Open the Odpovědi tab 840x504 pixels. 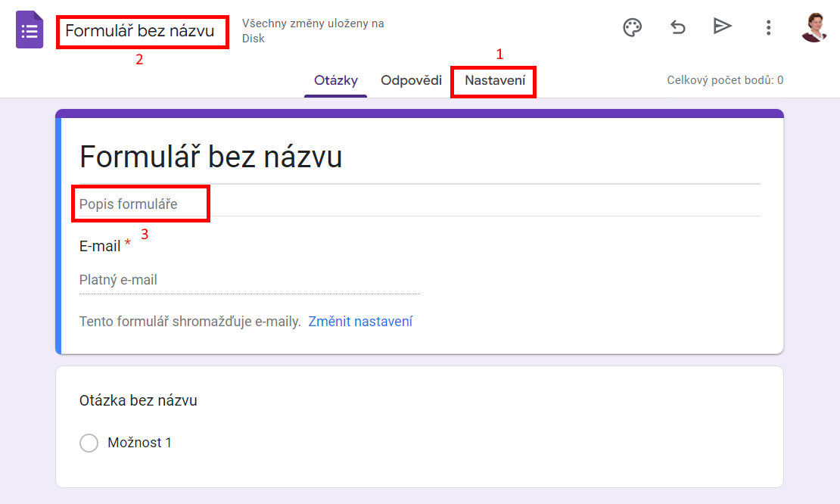click(411, 79)
